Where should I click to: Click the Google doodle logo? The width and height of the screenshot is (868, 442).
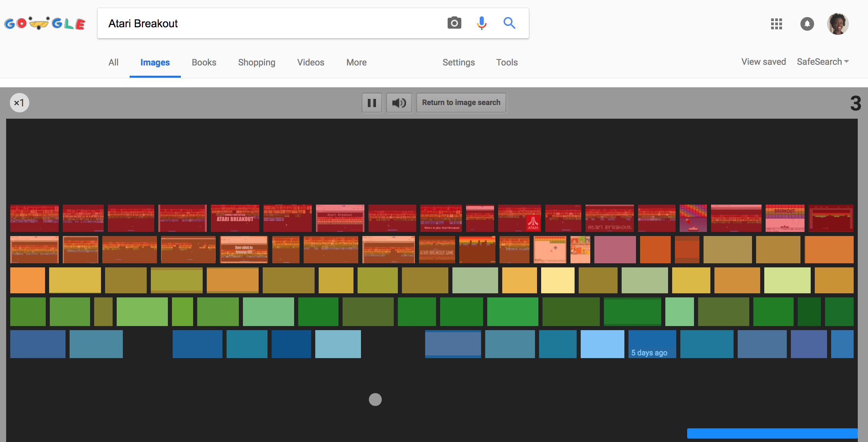click(x=45, y=24)
